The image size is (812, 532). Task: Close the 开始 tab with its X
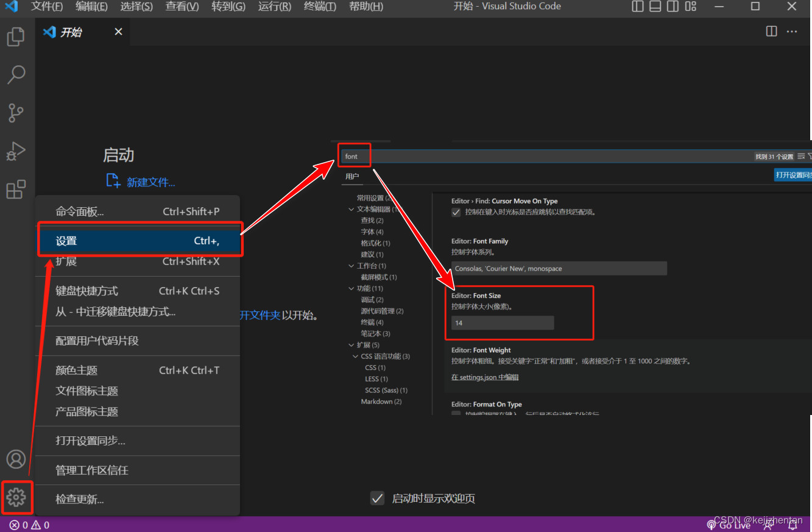[x=118, y=32]
